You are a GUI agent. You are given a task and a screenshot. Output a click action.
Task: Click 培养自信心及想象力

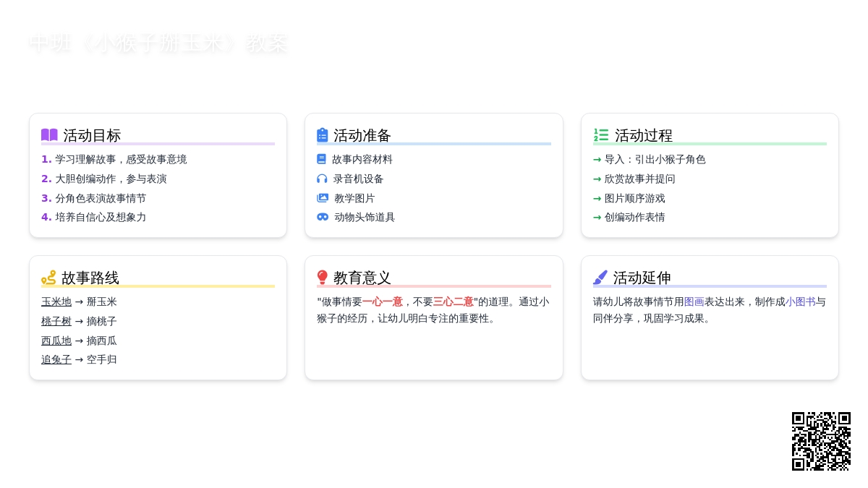click(101, 217)
